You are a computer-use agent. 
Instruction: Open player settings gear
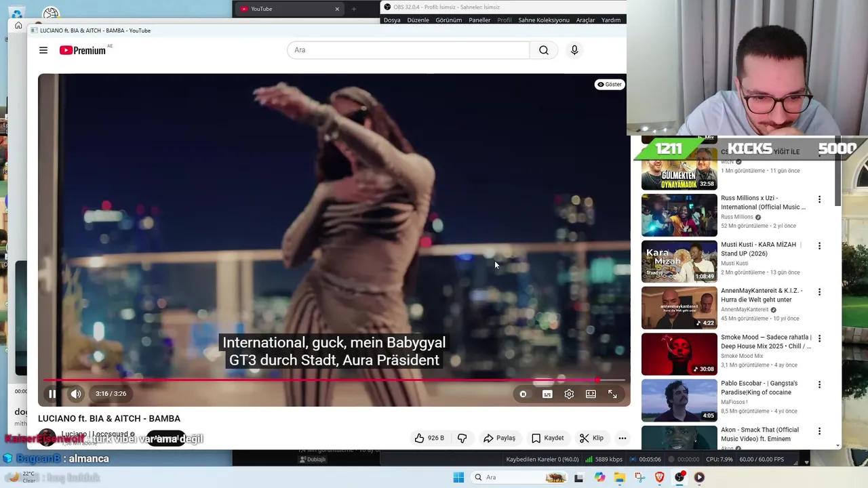click(x=569, y=394)
